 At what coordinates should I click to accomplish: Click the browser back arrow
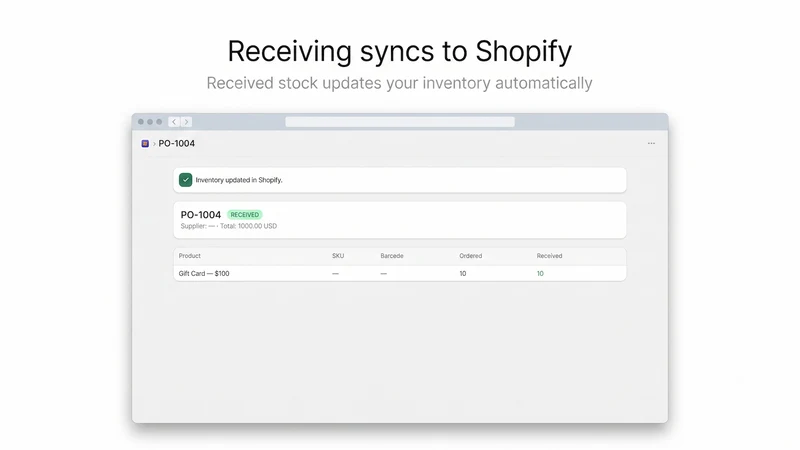pos(174,122)
